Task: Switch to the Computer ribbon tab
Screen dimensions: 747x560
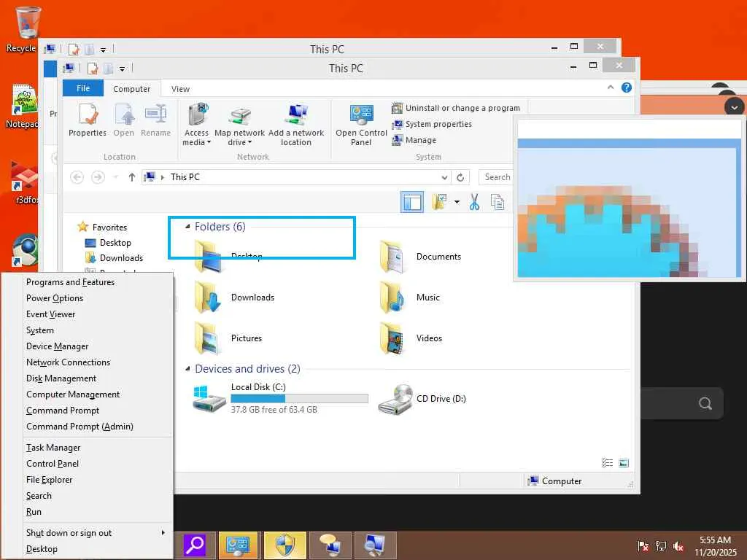Action: pos(131,89)
